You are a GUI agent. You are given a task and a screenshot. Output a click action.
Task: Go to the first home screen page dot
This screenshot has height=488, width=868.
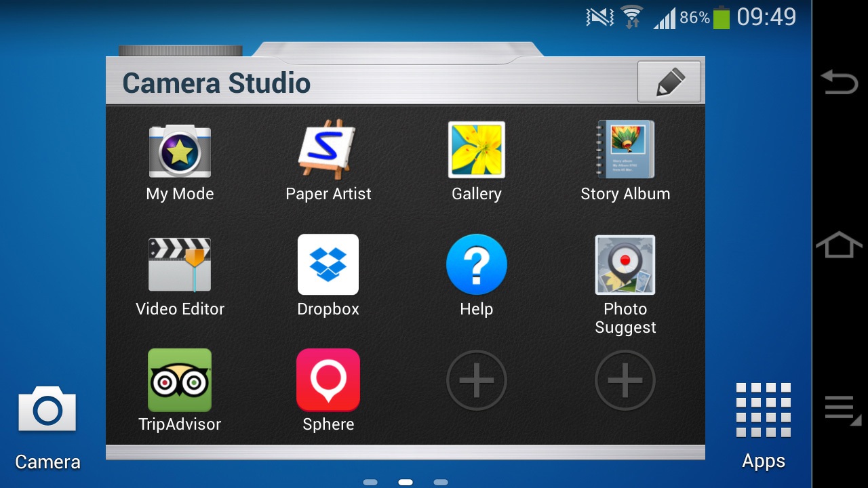tap(370, 483)
